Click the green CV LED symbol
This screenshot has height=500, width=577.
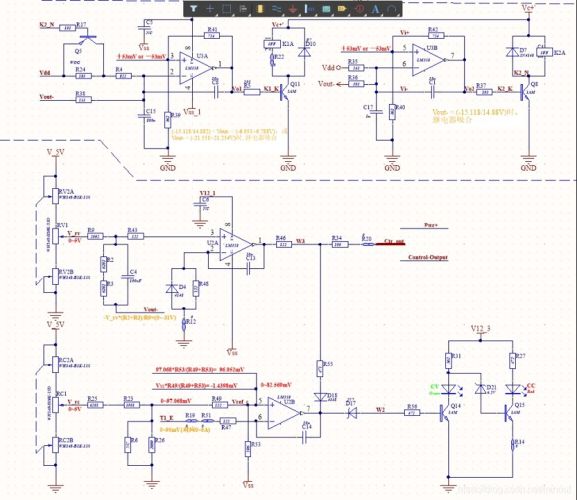point(449,389)
